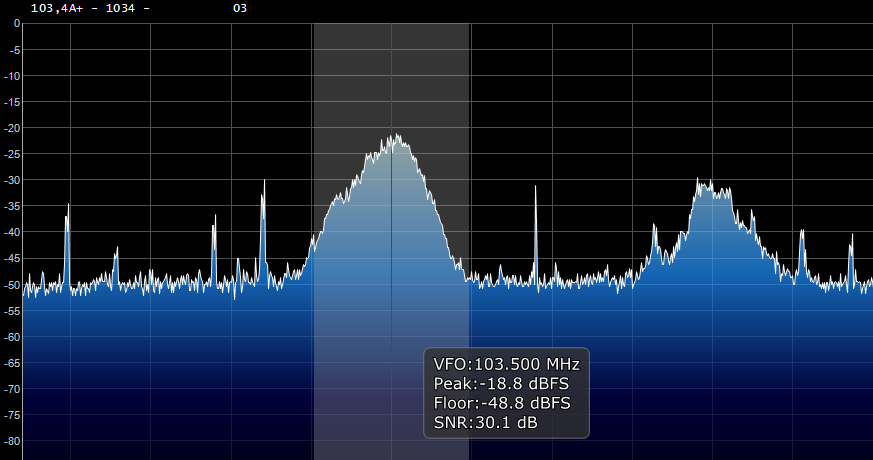Click the Floor:-48.8 dBFS value
Image resolution: width=873 pixels, height=460 pixels.
point(502,403)
